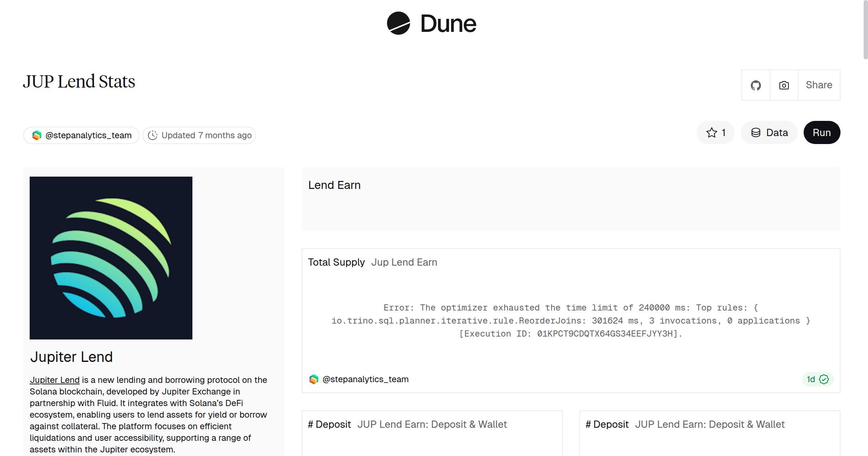Image resolution: width=868 pixels, height=456 pixels.
Task: Open the screenshot camera icon
Action: coord(784,85)
